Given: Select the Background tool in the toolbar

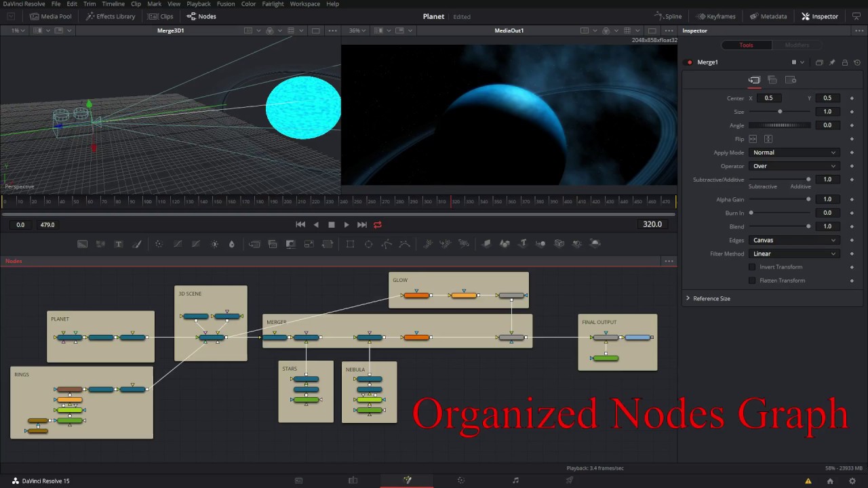Looking at the screenshot, I should [x=82, y=244].
